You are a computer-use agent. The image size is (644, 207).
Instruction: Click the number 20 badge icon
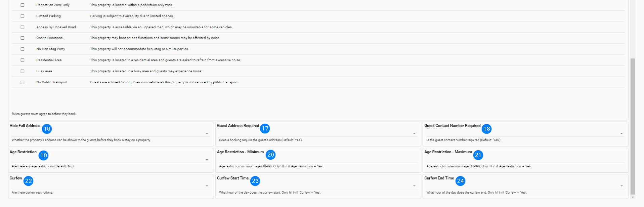click(x=271, y=155)
